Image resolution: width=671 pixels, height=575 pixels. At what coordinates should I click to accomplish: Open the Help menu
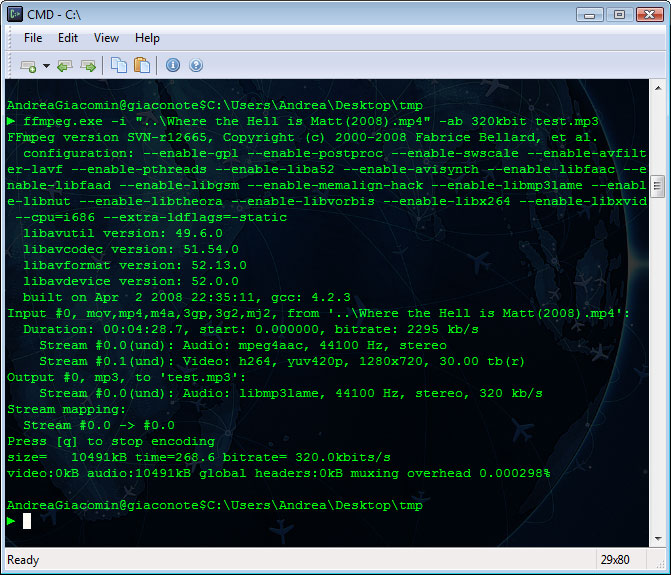tap(147, 38)
